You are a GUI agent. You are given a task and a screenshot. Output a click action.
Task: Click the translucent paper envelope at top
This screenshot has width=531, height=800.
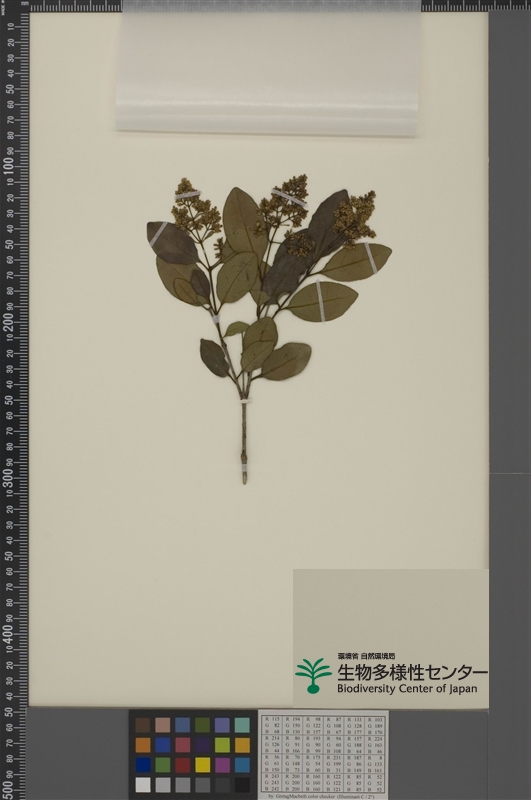[268, 69]
